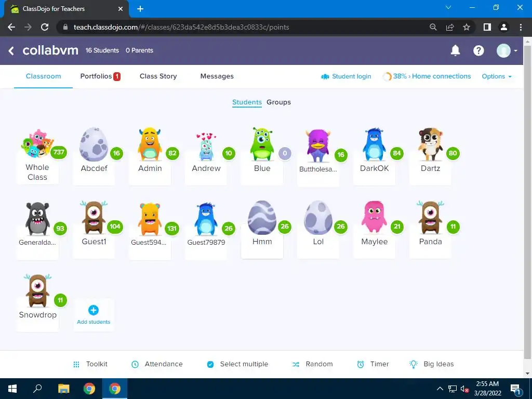
Task: Select Andrew's hearts monster avatar
Action: 206,146
